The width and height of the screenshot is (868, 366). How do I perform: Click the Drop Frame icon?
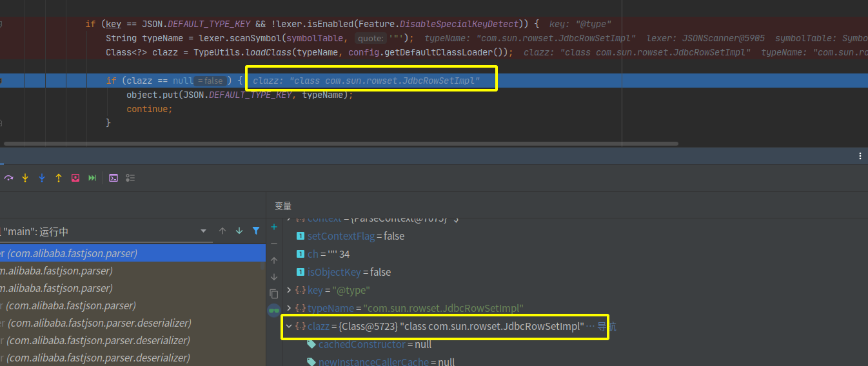click(75, 178)
